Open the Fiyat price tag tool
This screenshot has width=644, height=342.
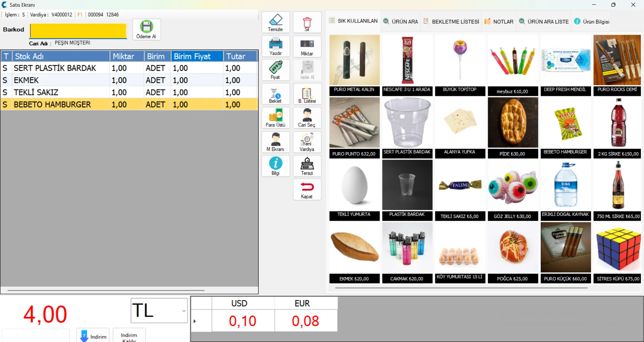(x=275, y=70)
